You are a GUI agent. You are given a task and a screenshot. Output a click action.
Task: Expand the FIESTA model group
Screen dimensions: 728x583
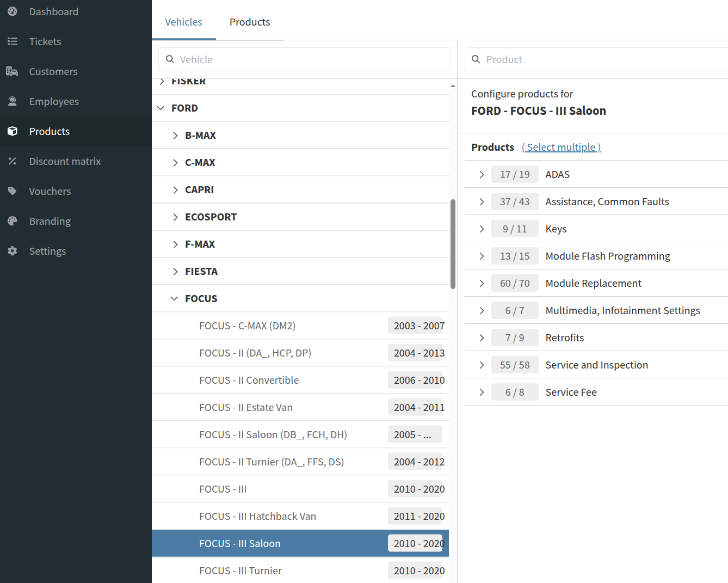175,271
